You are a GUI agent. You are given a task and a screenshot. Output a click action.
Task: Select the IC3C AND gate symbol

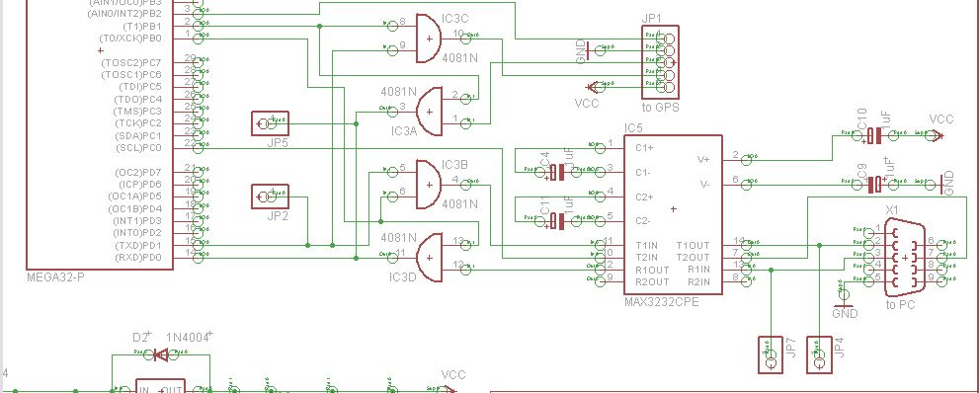tap(429, 39)
